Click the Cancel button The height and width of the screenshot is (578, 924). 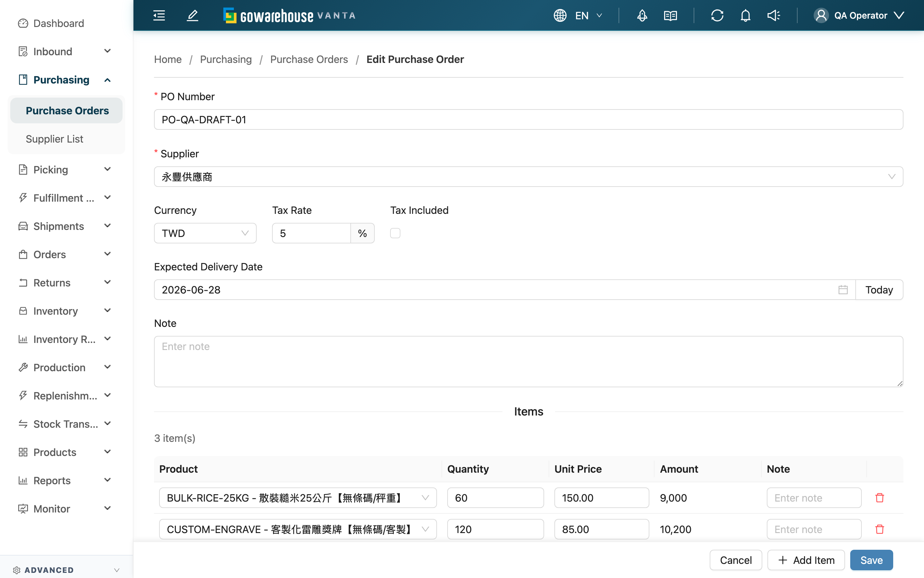[x=736, y=560]
